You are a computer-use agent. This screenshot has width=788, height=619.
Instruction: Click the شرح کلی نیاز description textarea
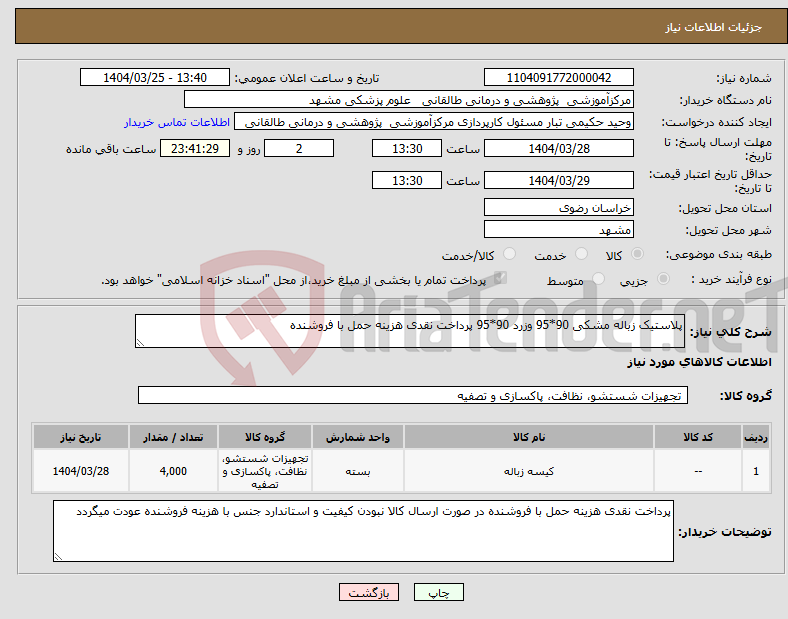[410, 331]
